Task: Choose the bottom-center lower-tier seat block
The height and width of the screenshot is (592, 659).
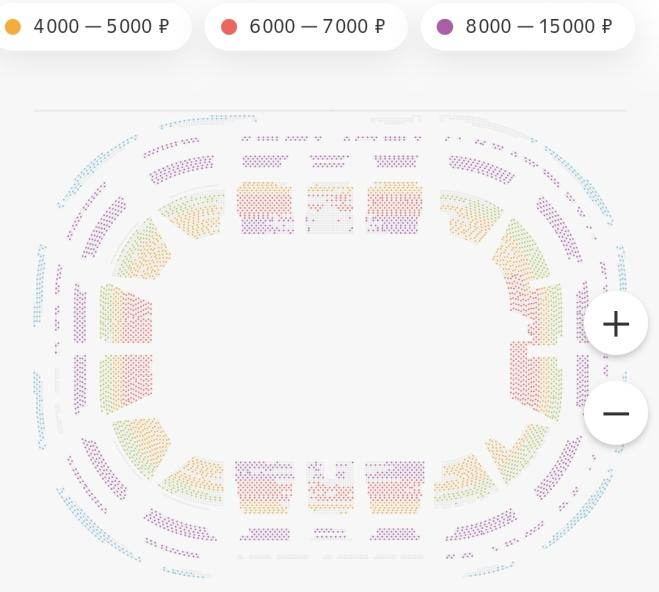Action: click(330, 488)
